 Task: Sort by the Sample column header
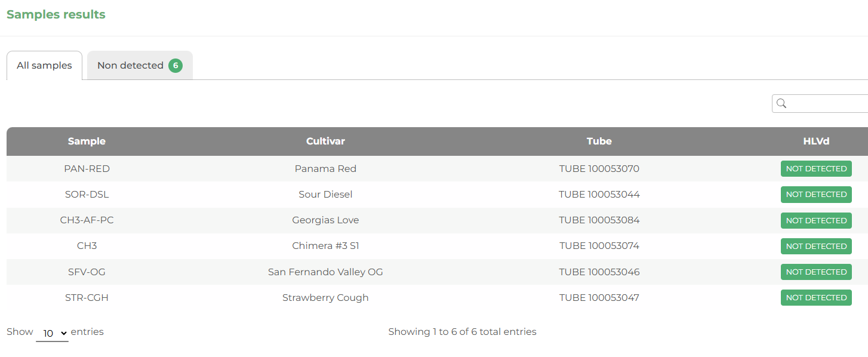tap(87, 141)
